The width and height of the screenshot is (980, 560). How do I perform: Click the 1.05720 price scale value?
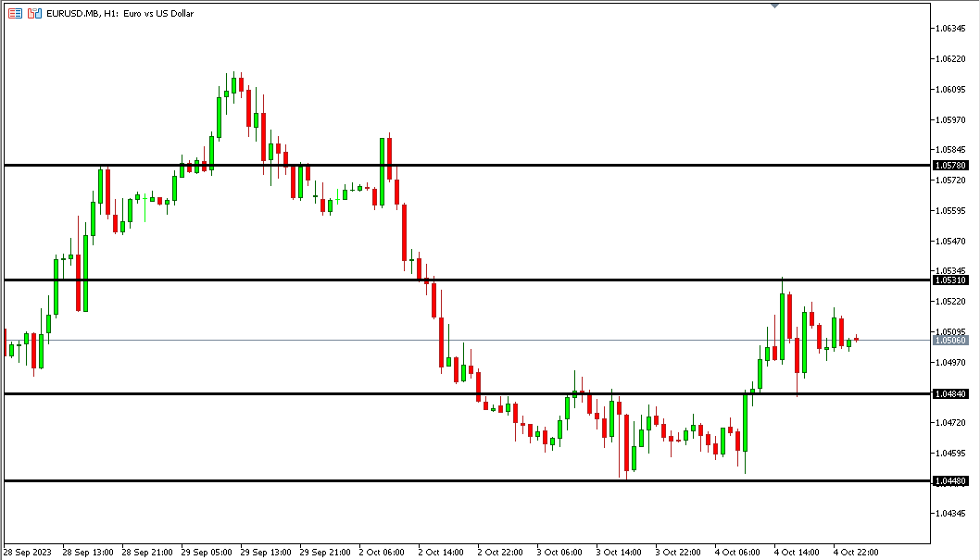[x=950, y=180]
